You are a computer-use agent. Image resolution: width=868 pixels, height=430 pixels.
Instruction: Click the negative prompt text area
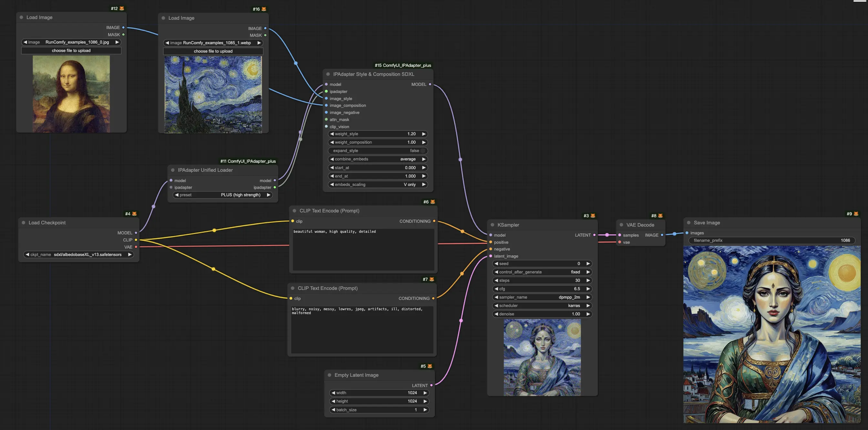click(362, 329)
